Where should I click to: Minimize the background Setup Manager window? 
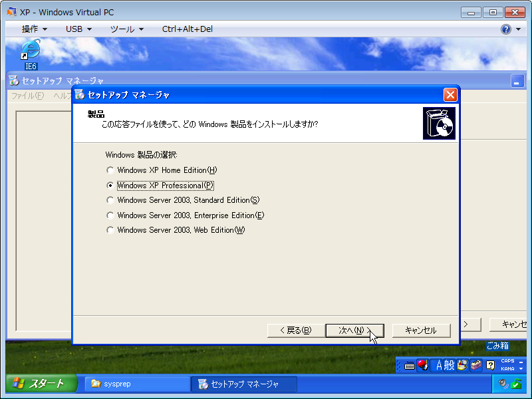point(517,81)
